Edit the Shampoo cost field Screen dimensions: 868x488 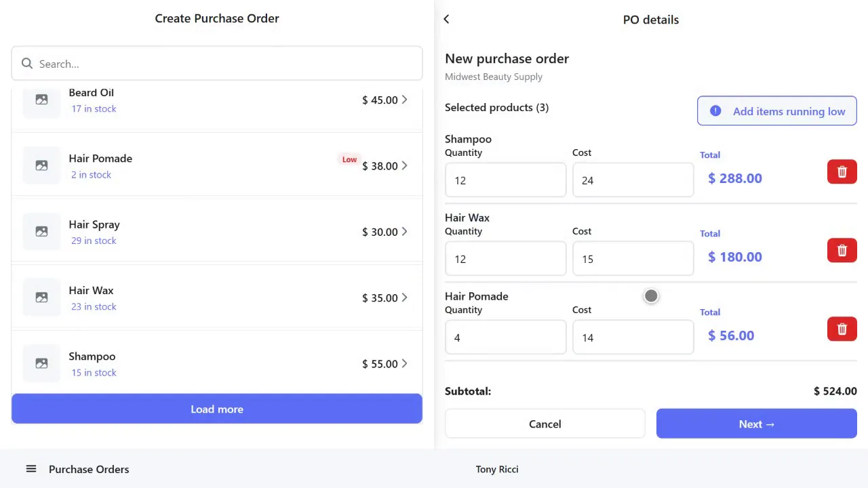click(x=633, y=180)
